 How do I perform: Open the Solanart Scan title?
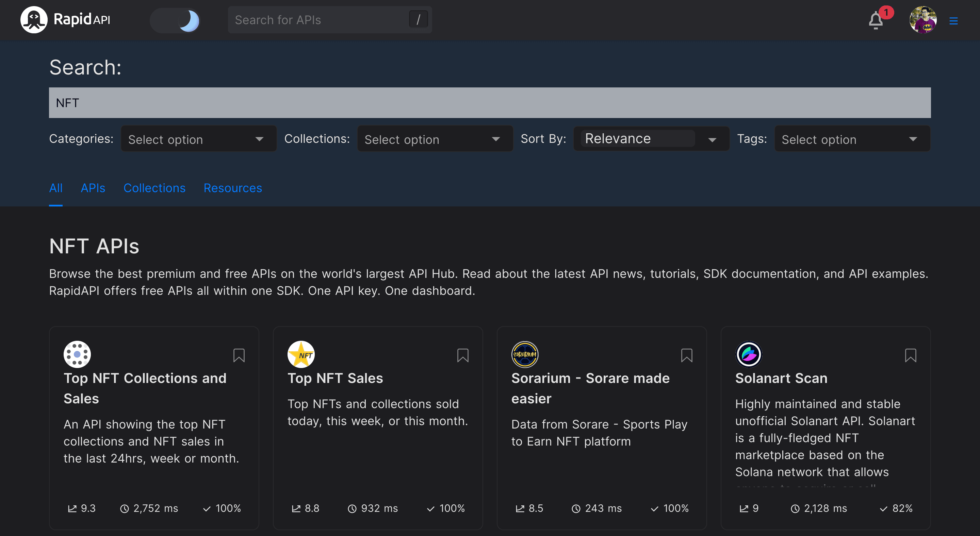(781, 378)
